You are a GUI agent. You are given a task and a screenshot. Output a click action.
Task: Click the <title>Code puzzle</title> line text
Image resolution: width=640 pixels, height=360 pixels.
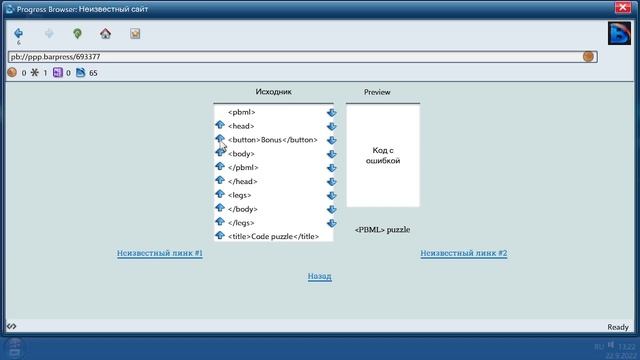coord(273,236)
